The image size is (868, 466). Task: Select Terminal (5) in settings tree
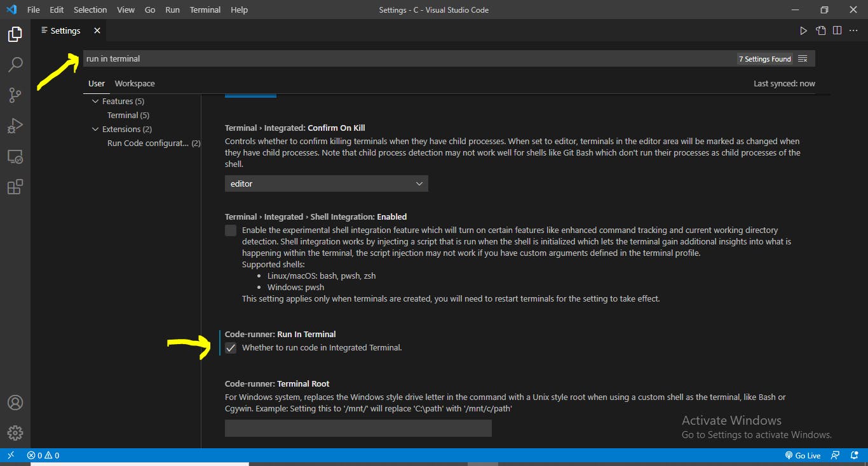tap(128, 116)
